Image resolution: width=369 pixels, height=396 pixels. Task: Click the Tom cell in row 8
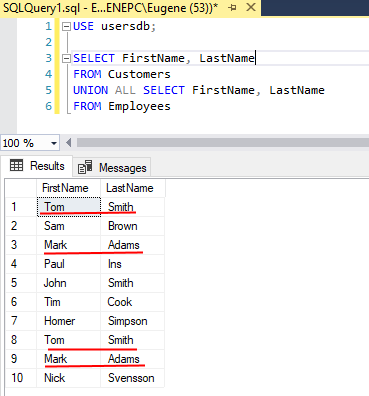coord(69,340)
